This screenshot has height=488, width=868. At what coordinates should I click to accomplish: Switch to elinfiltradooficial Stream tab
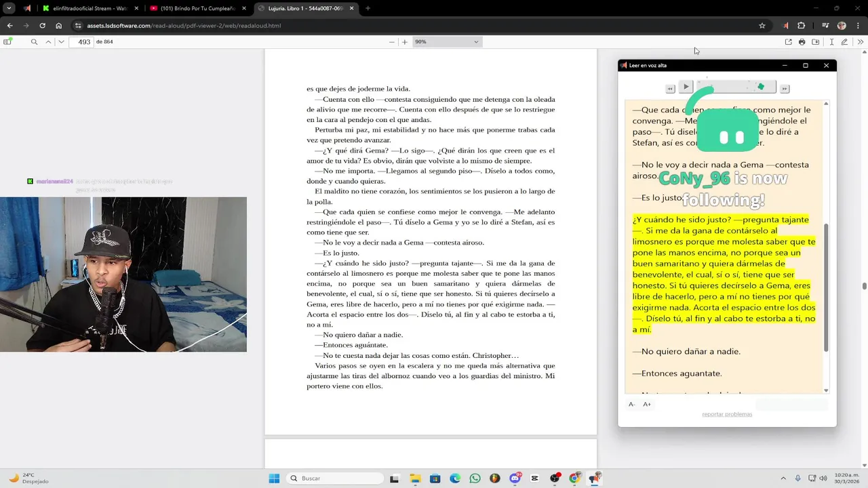click(89, 8)
